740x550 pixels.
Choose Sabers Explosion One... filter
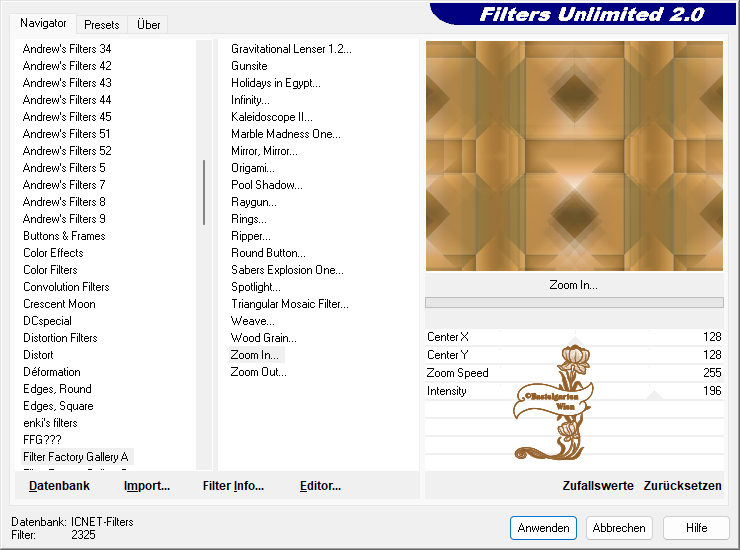[287, 270]
